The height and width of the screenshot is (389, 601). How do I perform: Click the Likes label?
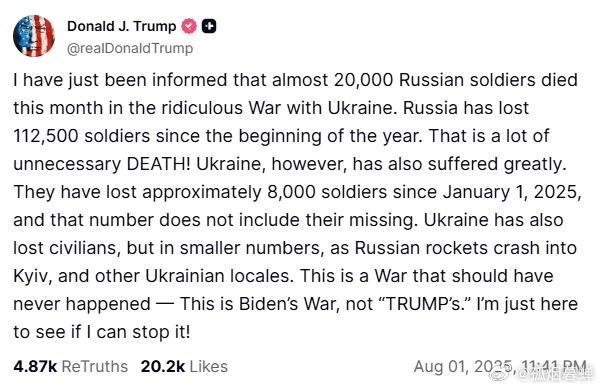pyautogui.click(x=209, y=366)
